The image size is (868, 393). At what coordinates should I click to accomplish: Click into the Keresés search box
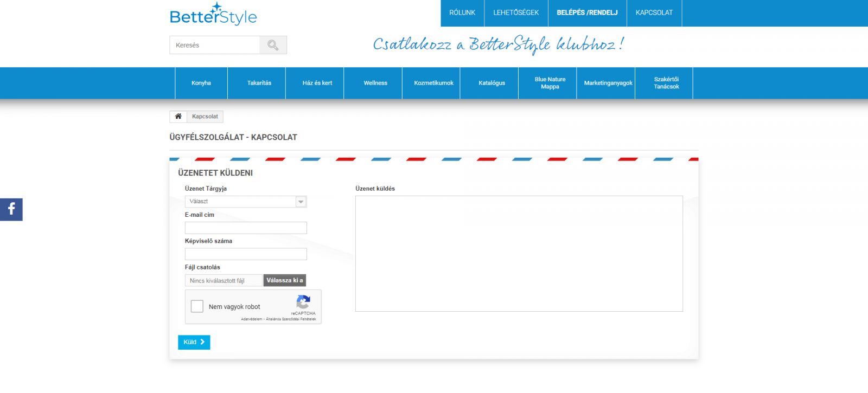215,45
